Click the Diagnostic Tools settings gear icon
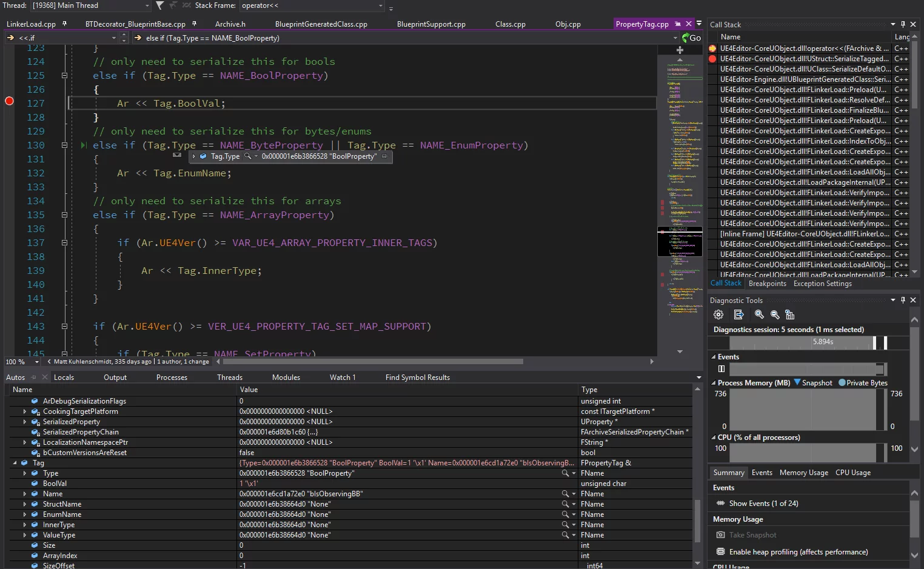The height and width of the screenshot is (569, 924). point(718,314)
